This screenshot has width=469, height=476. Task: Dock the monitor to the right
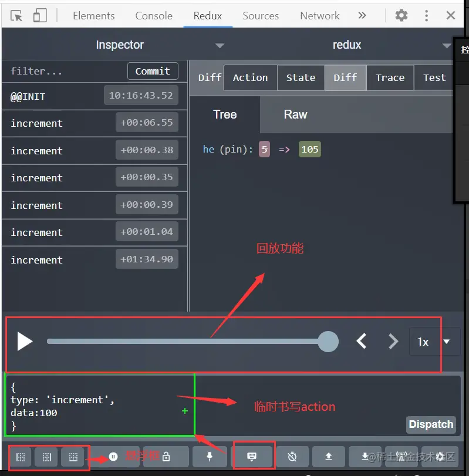pos(46,457)
